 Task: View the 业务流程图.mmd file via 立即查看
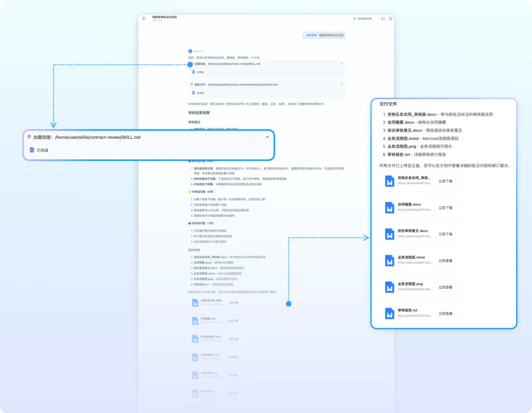[x=445, y=261]
